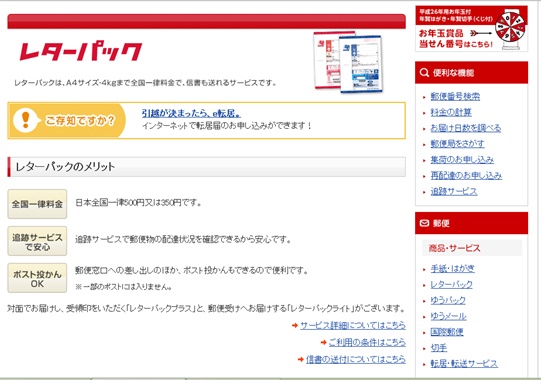This screenshot has width=541, height=380.
Task: Open レターパック link in sidebar
Action: (x=451, y=284)
